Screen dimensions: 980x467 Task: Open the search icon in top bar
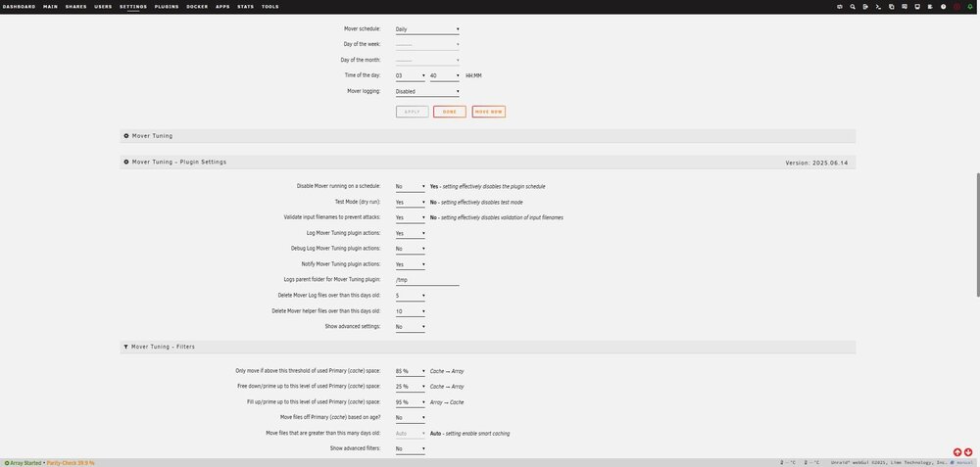(x=853, y=7)
